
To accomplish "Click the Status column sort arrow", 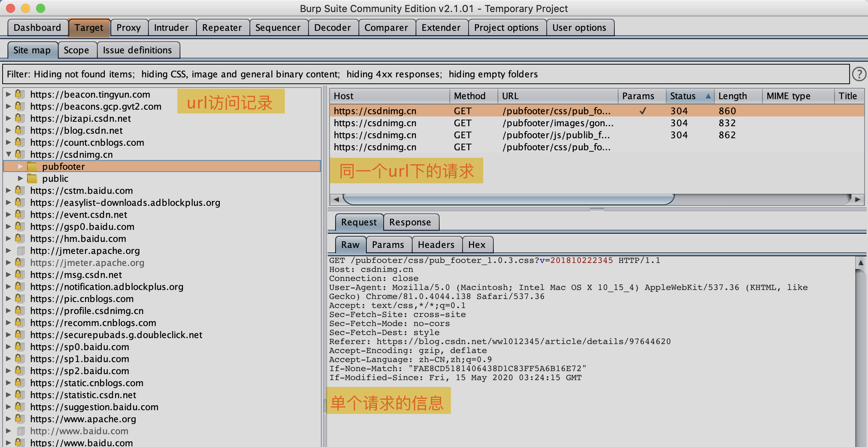I will 708,96.
